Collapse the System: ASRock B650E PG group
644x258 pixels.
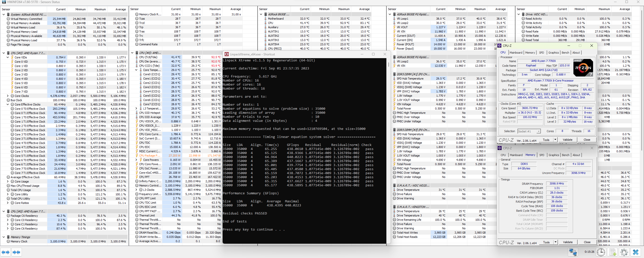4,15
